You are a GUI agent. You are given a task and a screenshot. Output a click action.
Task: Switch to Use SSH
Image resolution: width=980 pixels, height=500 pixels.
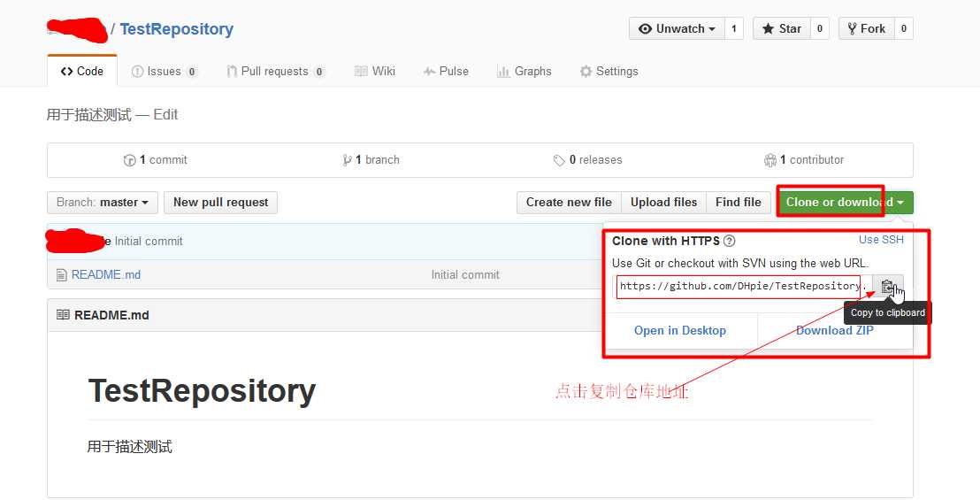pyautogui.click(x=881, y=239)
